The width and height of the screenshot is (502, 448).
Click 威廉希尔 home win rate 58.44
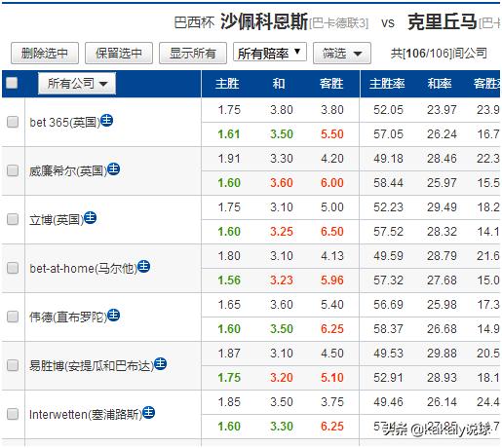(x=388, y=183)
